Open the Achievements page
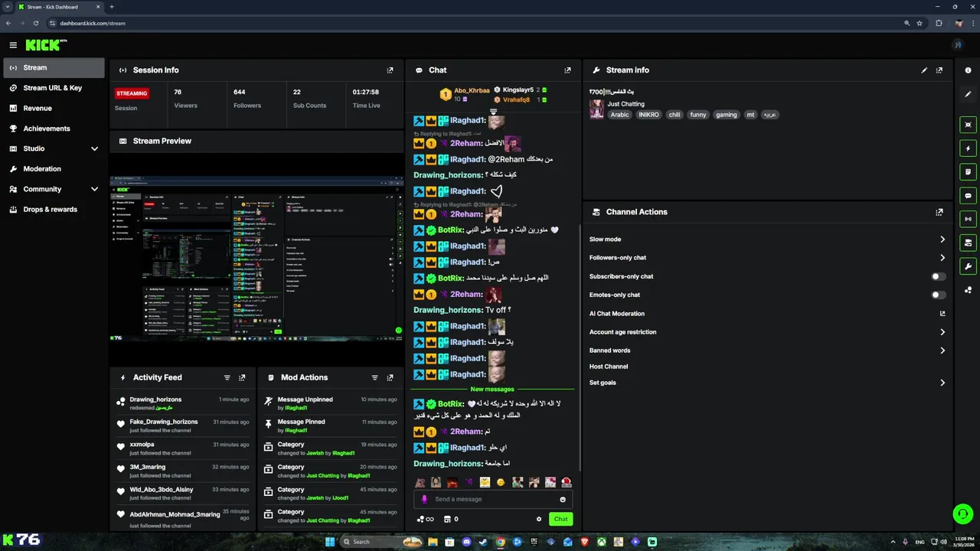 click(x=54, y=129)
